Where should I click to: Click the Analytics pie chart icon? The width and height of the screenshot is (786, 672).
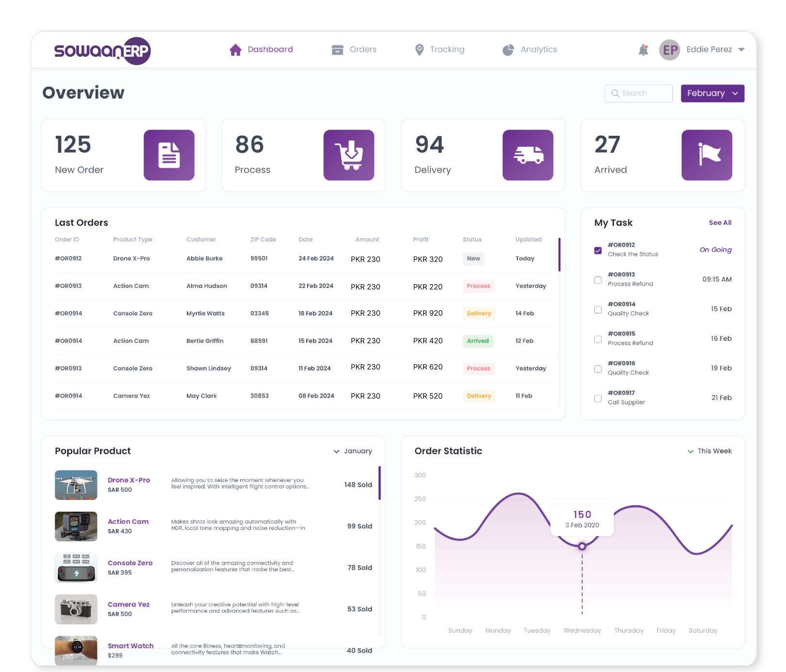pos(508,49)
